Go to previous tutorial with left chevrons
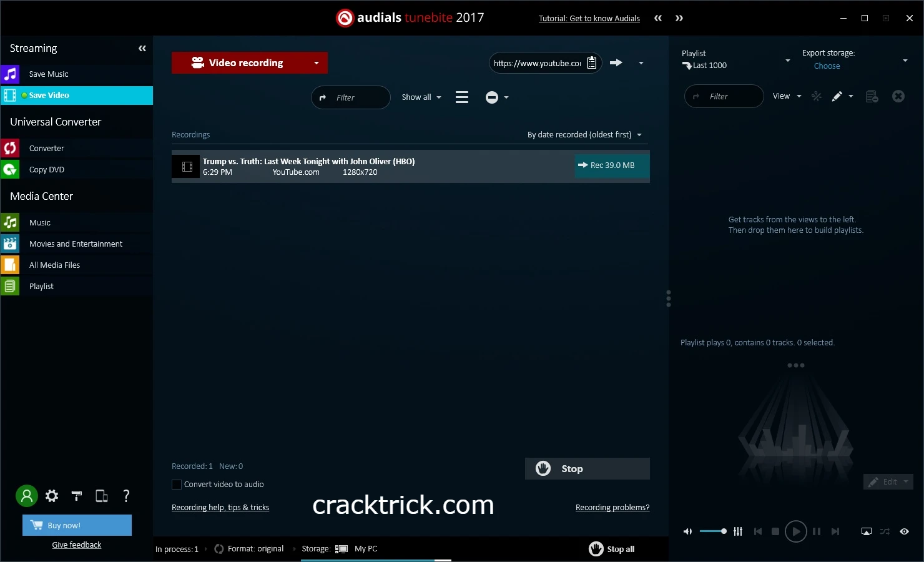 tap(658, 18)
